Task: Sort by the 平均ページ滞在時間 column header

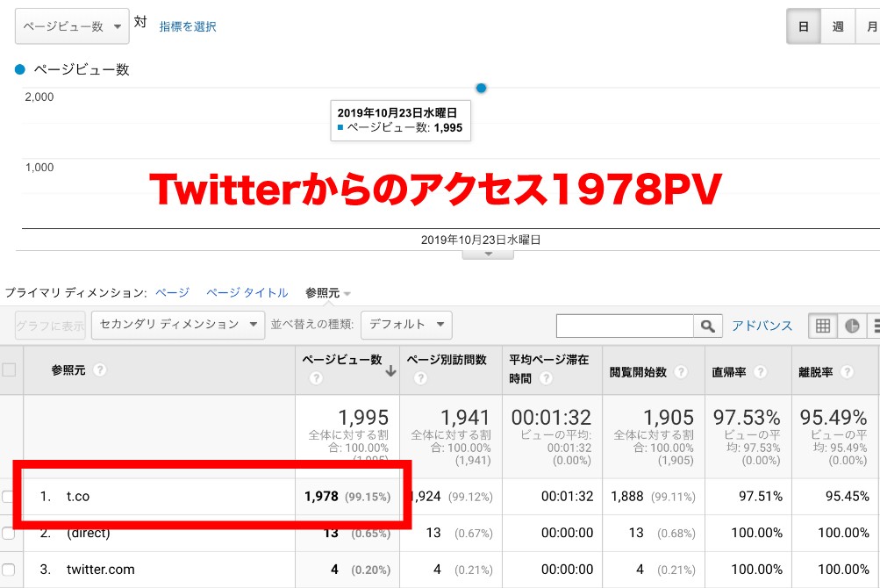Action: (x=549, y=369)
